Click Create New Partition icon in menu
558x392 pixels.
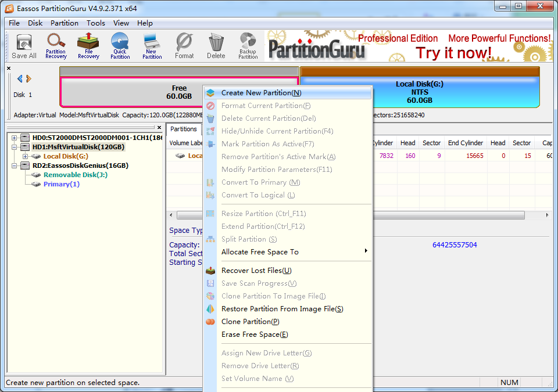[x=210, y=93]
